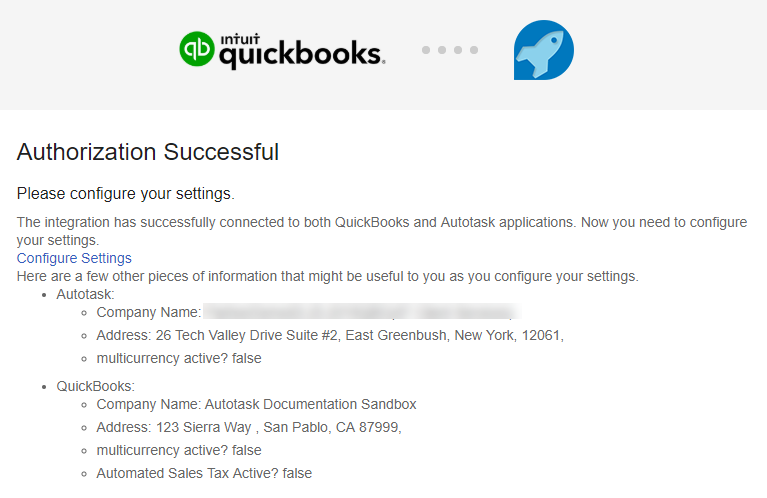
Task: Click the Please configure your settings subheading
Action: [x=126, y=194]
